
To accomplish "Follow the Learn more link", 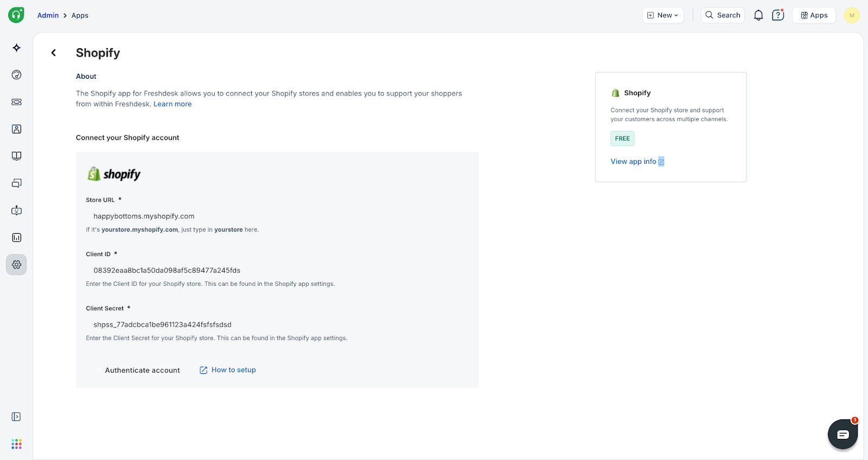I will click(x=173, y=104).
